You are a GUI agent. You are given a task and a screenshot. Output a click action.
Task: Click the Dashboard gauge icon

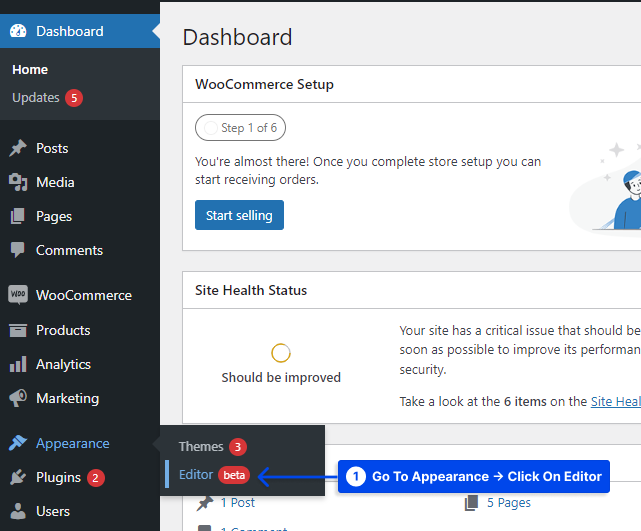[x=18, y=31]
